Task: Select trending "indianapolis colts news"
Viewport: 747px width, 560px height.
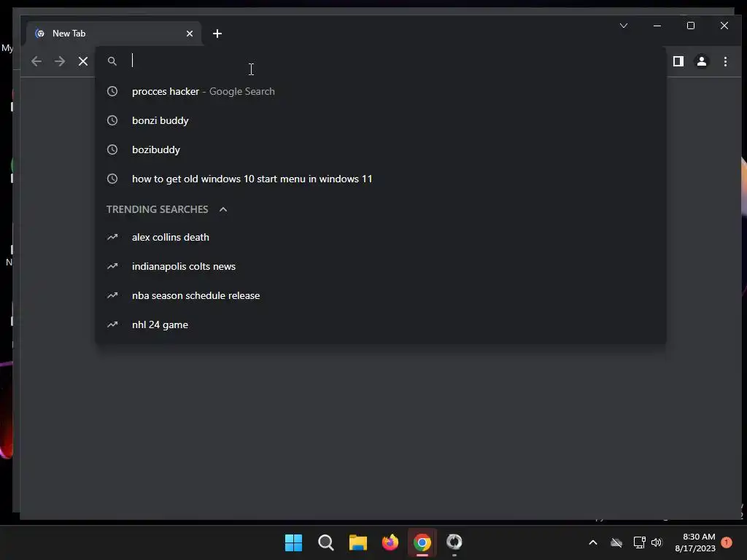Action: [x=381, y=266]
